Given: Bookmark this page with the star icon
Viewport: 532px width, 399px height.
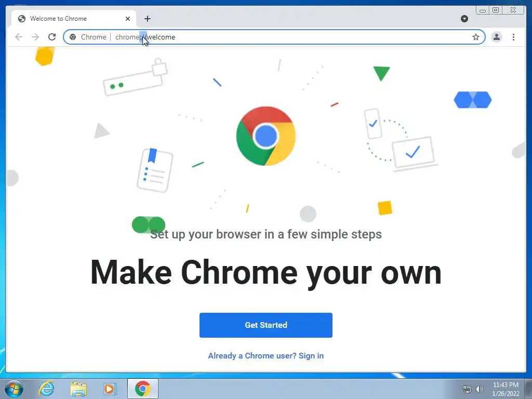Looking at the screenshot, I should pos(476,37).
